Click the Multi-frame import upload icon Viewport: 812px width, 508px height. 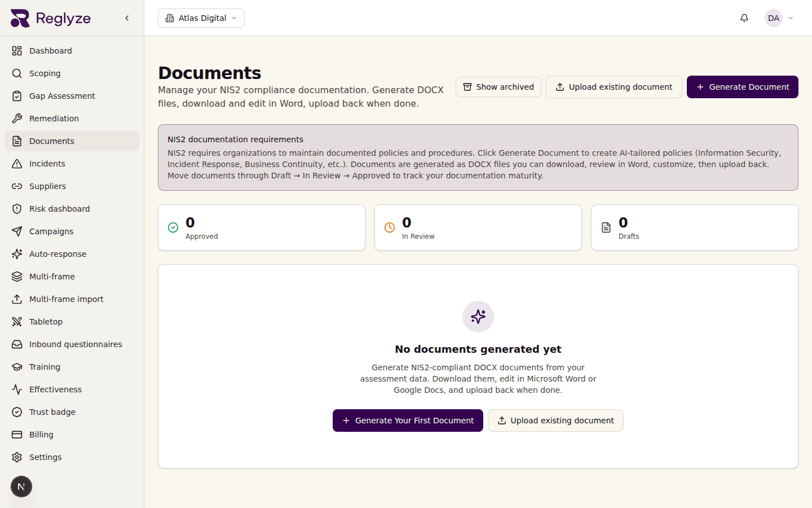17,299
